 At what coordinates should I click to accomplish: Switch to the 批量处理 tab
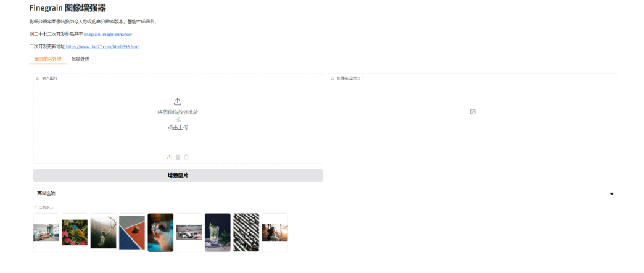[80, 59]
